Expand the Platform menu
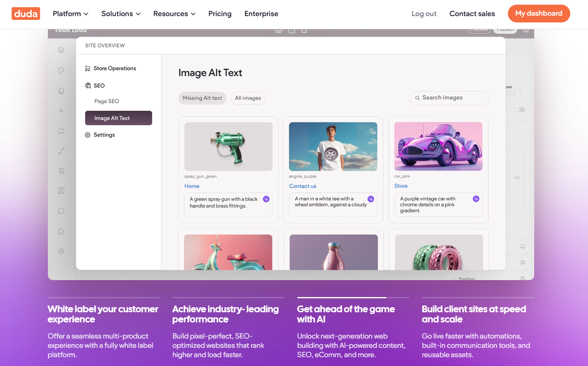The image size is (588, 366). tap(70, 14)
